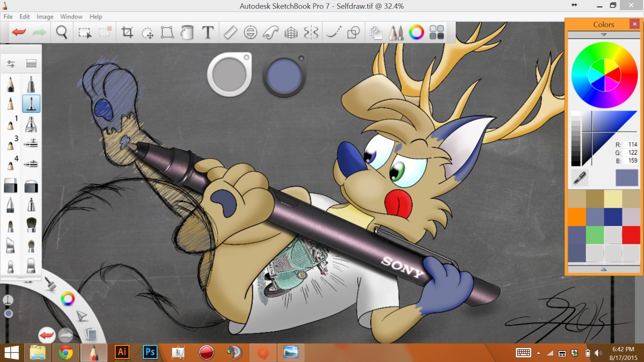Viewport: 644px width, 362px height.
Task: Pick the orange swatch in the Colors palette
Action: click(x=577, y=217)
